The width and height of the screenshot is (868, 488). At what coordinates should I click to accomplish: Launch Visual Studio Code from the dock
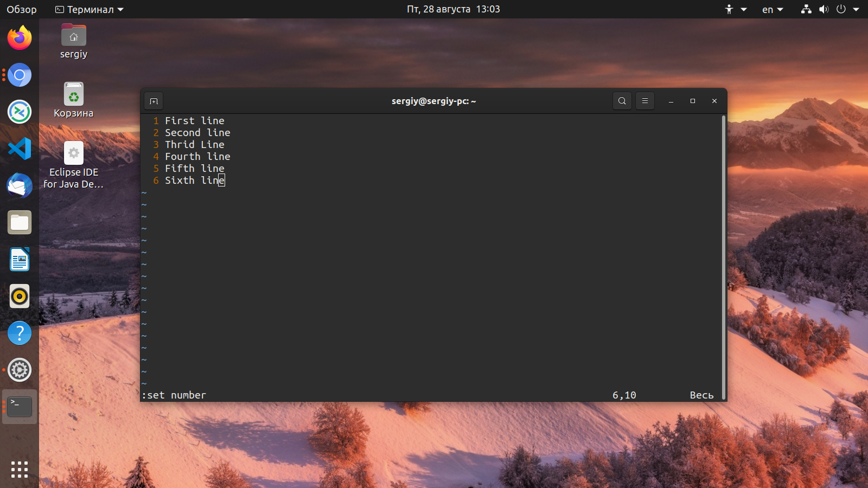click(x=20, y=149)
